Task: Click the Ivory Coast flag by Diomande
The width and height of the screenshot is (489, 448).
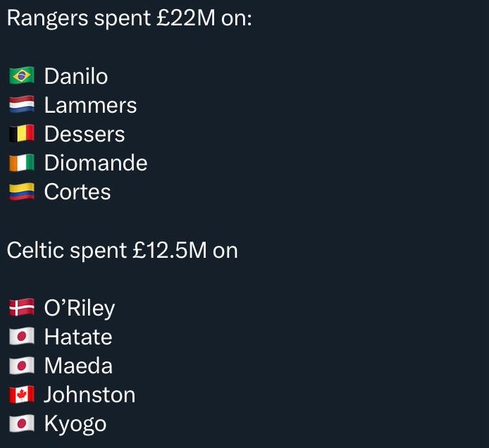Action: pyautogui.click(x=21, y=163)
